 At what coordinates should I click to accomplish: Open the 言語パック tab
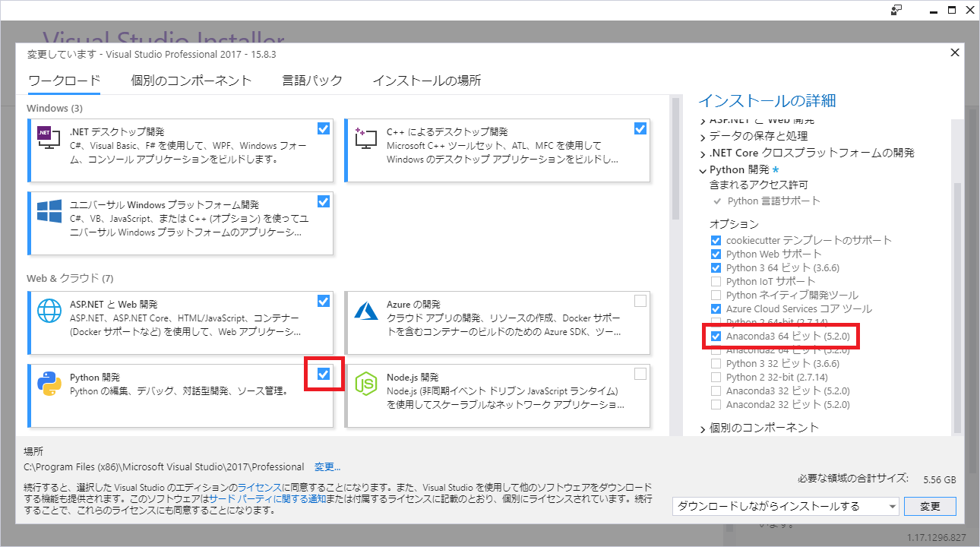(x=312, y=81)
